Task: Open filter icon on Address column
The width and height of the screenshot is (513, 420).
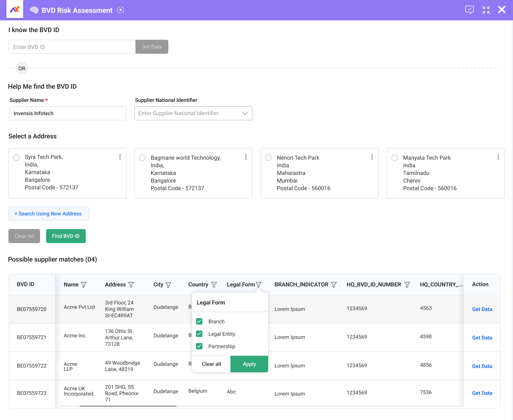Action: [x=131, y=285]
